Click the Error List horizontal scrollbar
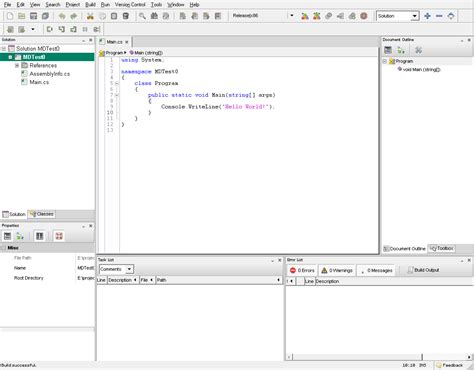 click(379, 357)
